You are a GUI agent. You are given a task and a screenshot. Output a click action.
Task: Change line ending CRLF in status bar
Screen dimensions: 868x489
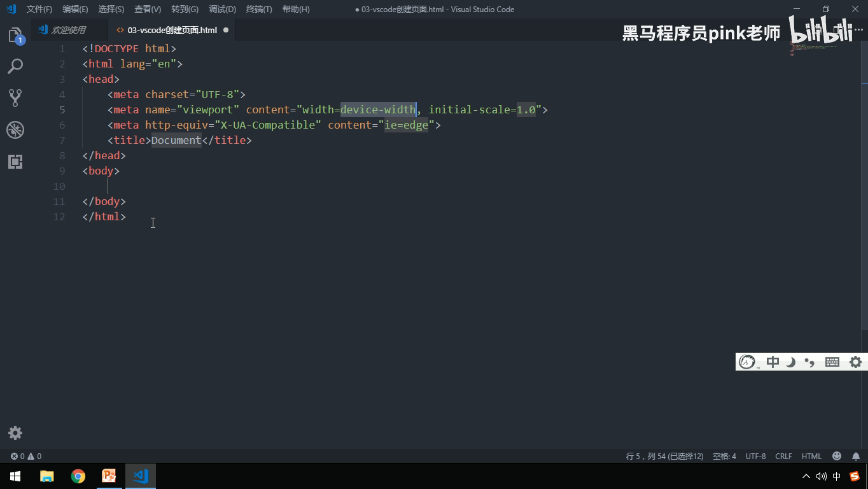(783, 456)
